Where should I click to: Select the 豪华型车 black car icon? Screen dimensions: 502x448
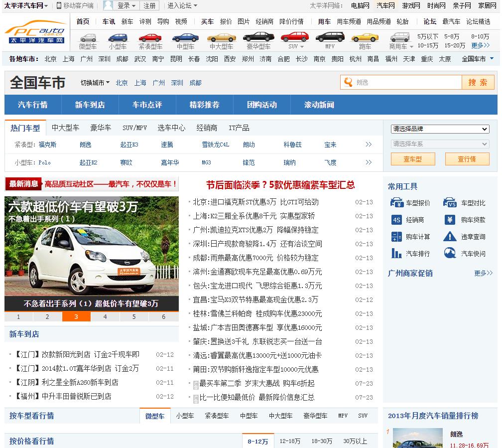[x=258, y=37]
